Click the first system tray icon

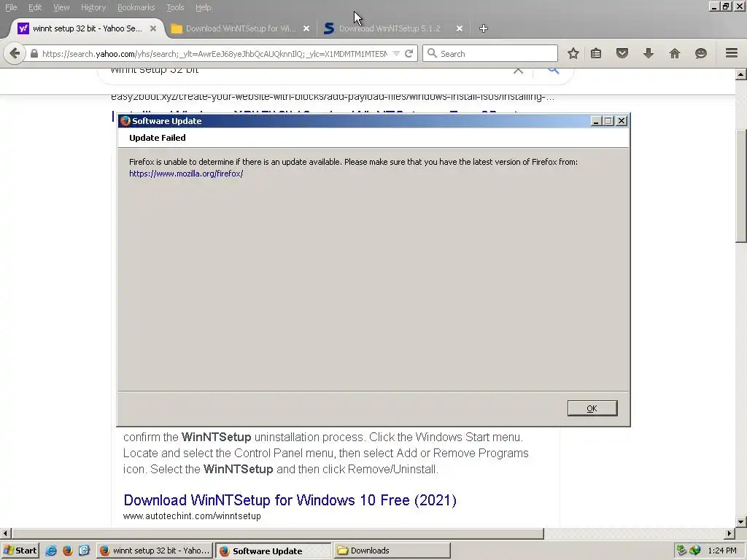pos(681,551)
